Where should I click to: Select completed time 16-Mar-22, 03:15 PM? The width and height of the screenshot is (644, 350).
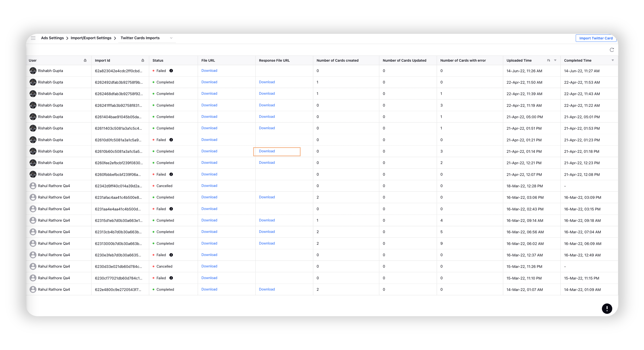[x=582, y=209]
